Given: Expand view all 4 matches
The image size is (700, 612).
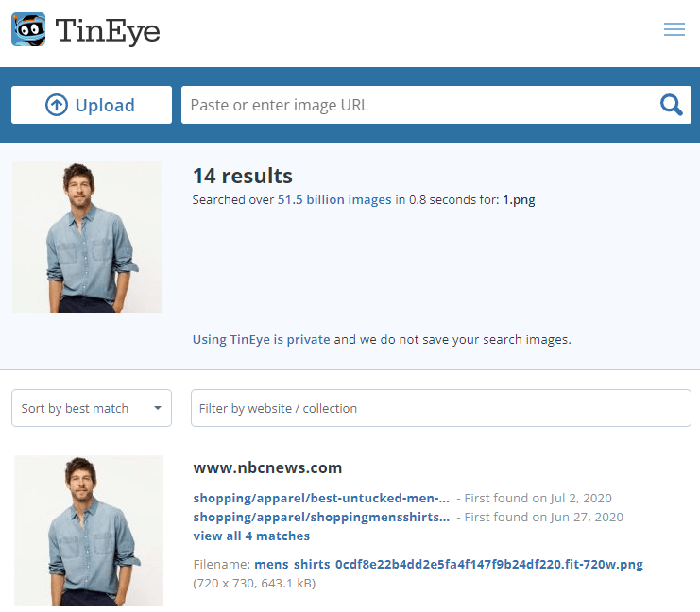Looking at the screenshot, I should point(251,535).
